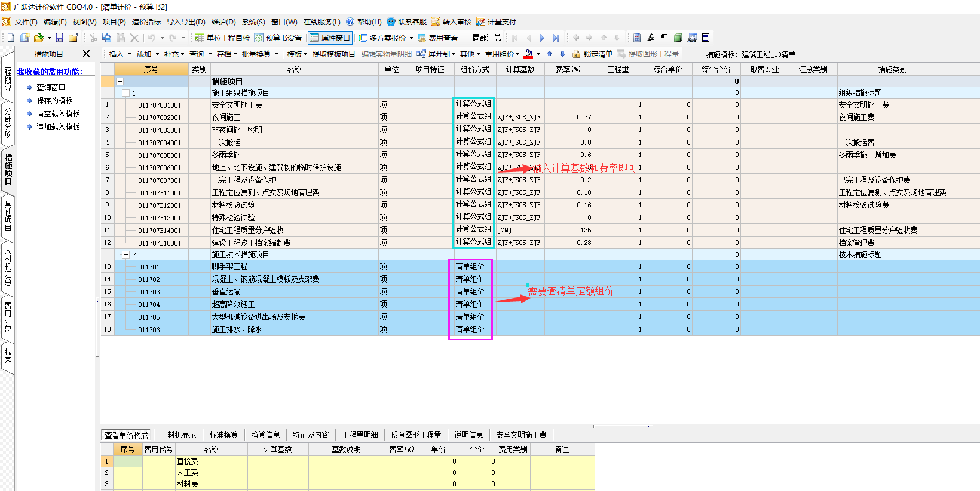Screen dimensions: 980x491
Task: Click the Save floppy disk icon
Action: [59, 38]
